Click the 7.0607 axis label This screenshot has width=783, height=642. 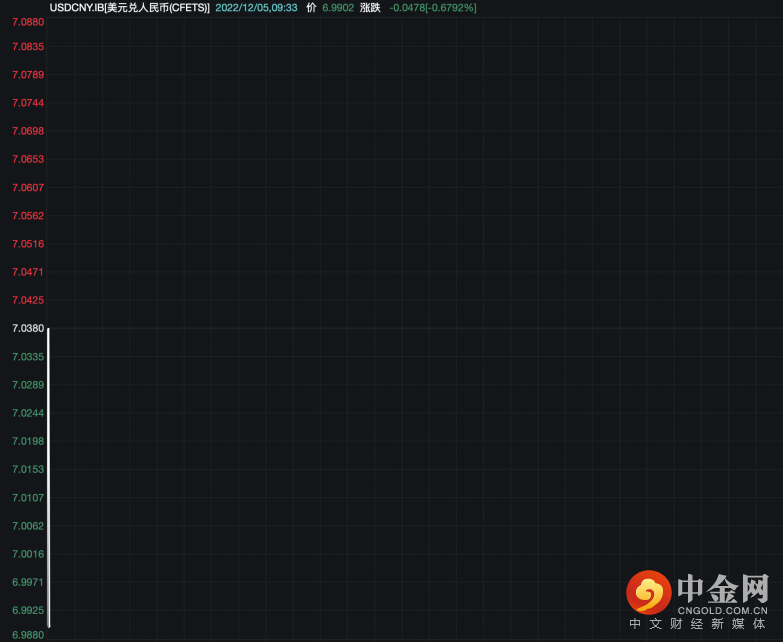28,188
